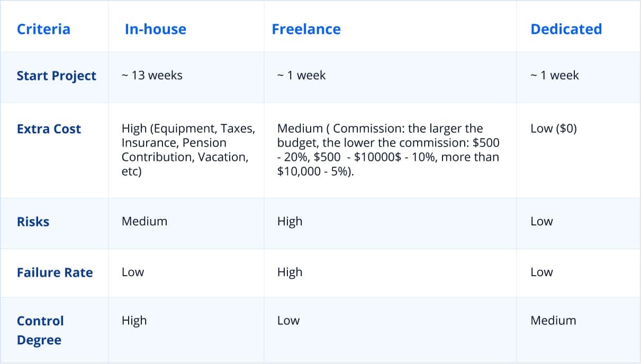Click the Dedicated ~ 1 week cell
This screenshot has width=641, height=364.
click(x=554, y=75)
